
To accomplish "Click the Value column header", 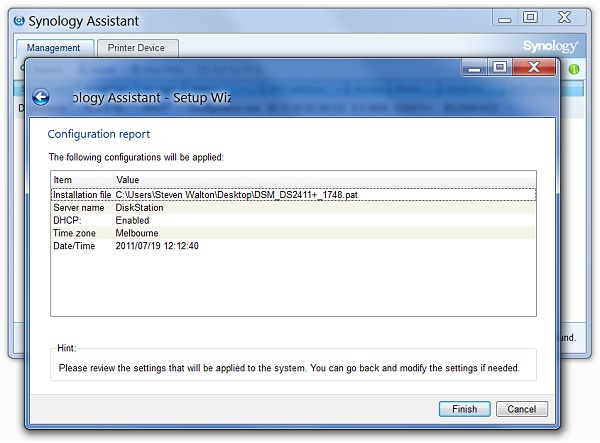I will (x=325, y=180).
